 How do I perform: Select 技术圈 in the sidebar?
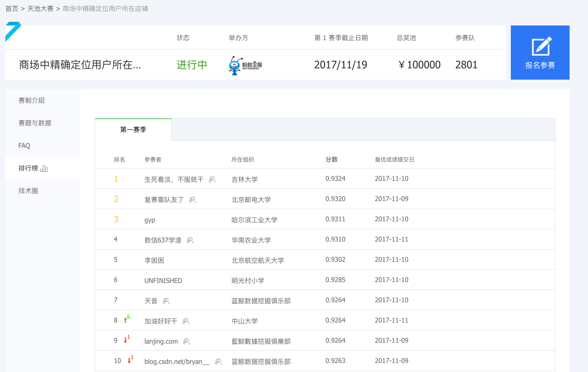[28, 191]
